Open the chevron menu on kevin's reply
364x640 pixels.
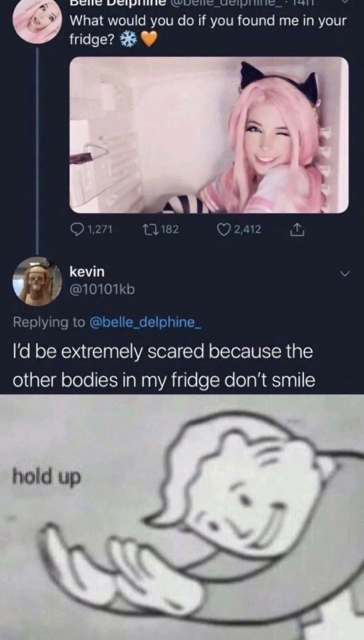click(x=345, y=275)
